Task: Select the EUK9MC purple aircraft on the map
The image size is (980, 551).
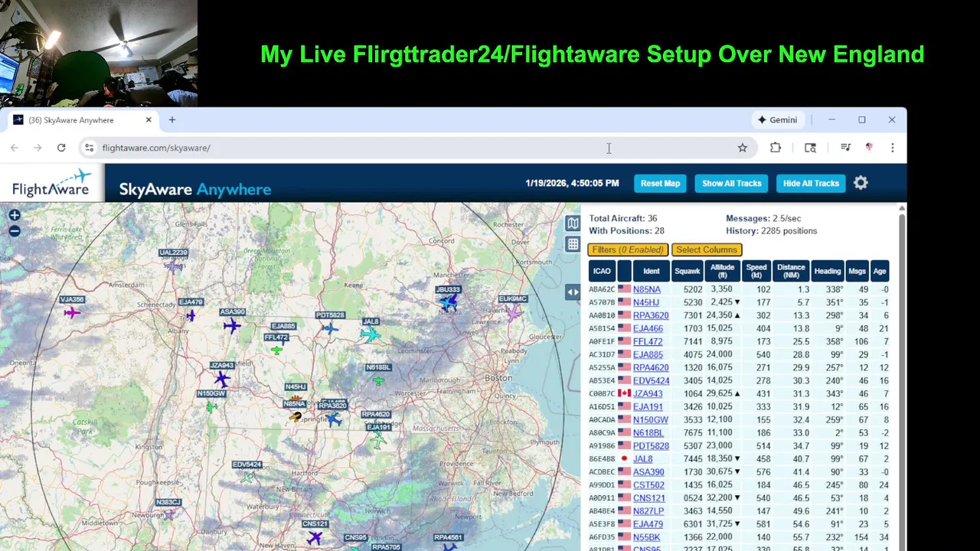Action: click(x=513, y=312)
